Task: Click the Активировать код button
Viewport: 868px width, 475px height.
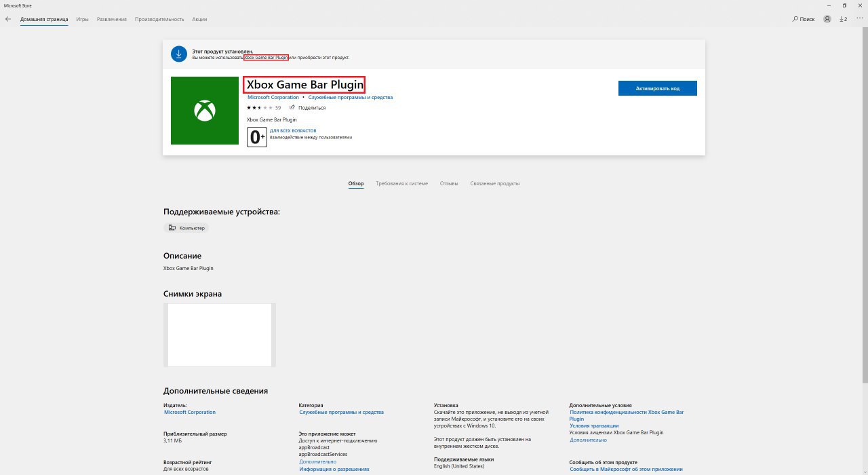Action: click(657, 88)
